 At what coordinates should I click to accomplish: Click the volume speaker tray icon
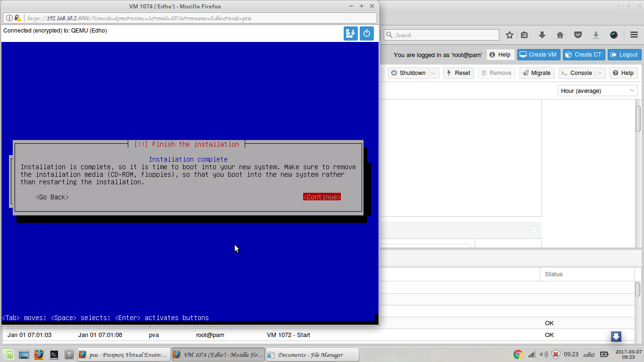[x=544, y=354]
